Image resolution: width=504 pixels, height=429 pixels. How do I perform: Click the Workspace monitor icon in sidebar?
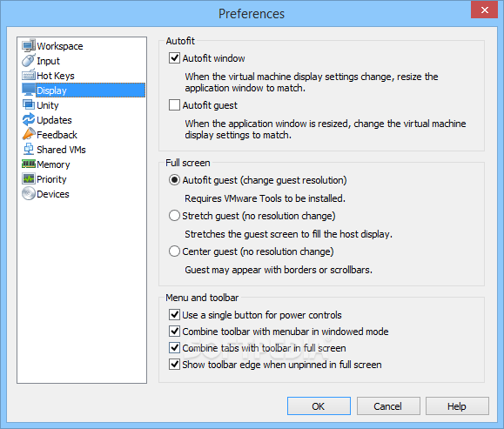29,46
